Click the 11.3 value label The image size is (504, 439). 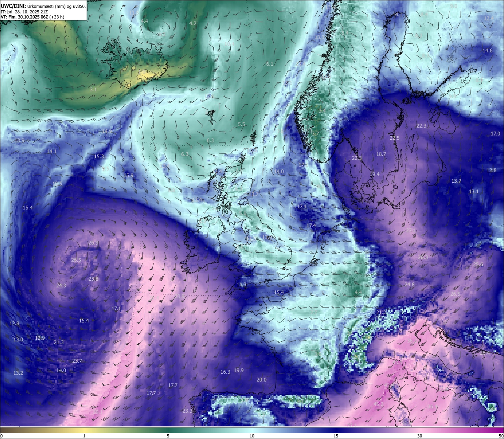[241, 284]
